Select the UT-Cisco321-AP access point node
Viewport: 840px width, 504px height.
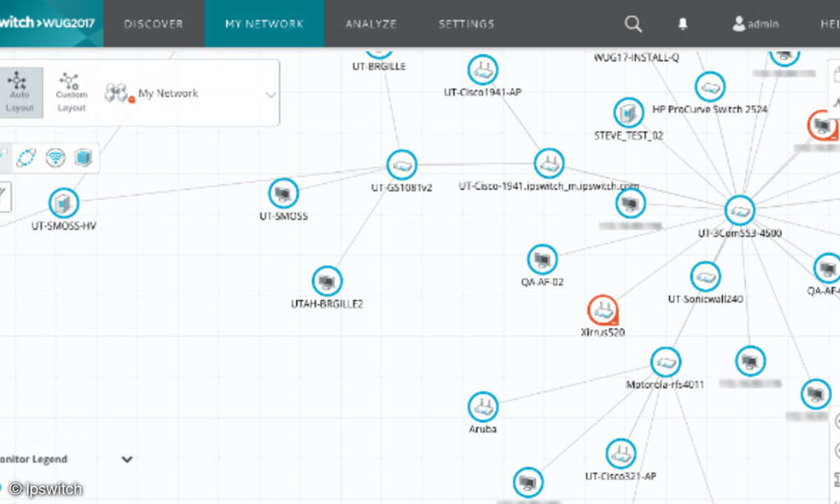pyautogui.click(x=620, y=454)
